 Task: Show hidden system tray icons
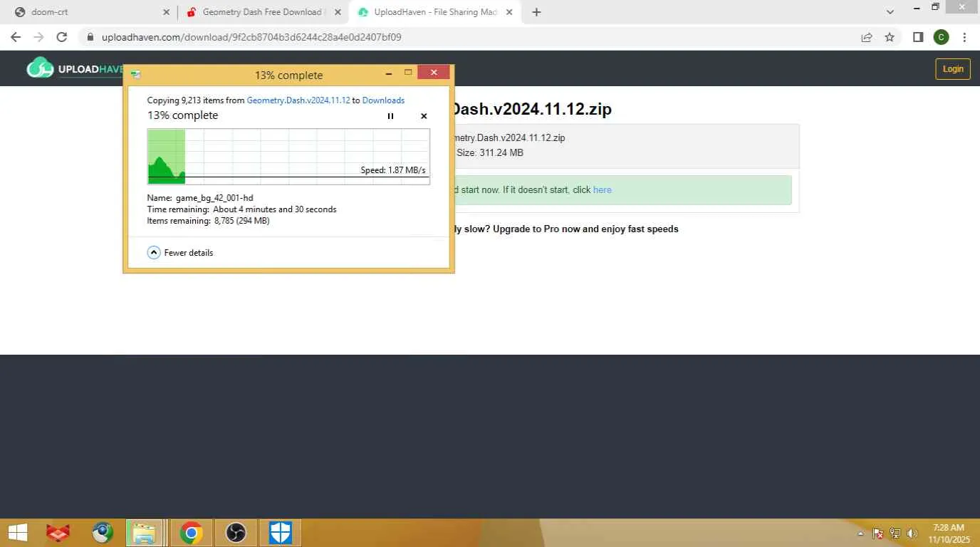coord(861,533)
